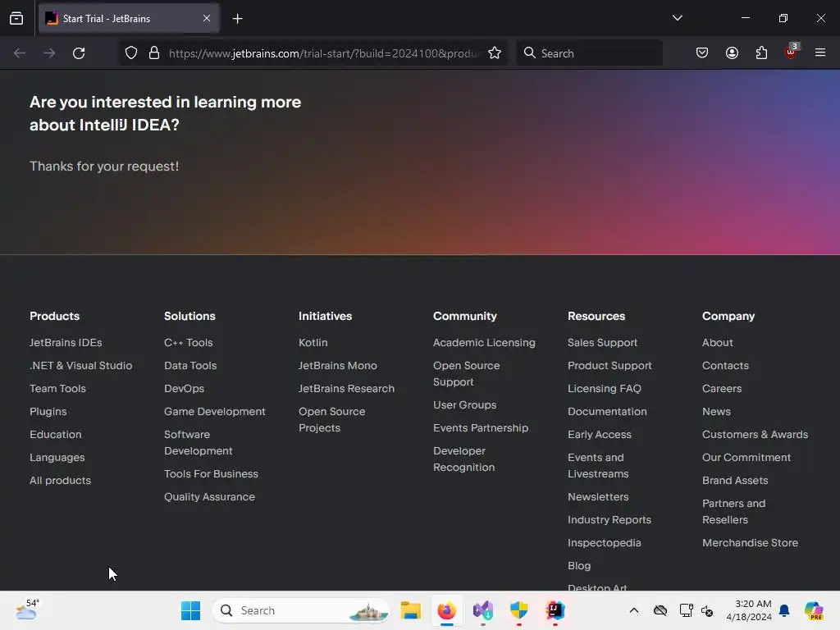View Careers link
The width and height of the screenshot is (840, 630).
click(x=722, y=388)
